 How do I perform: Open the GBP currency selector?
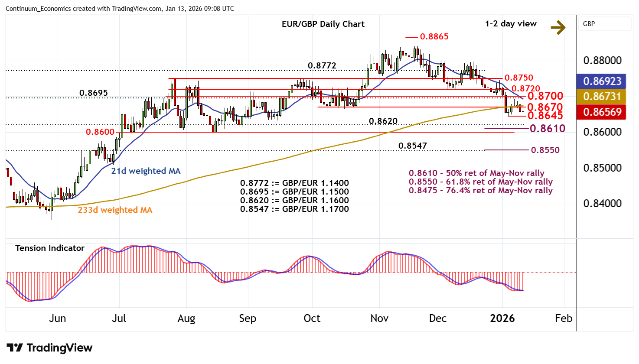tap(604, 24)
